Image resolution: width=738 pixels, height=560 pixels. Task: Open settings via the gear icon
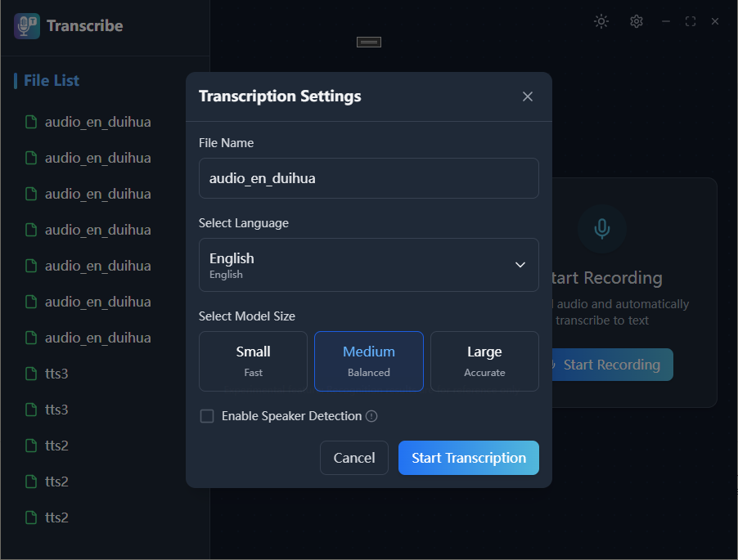point(637,21)
